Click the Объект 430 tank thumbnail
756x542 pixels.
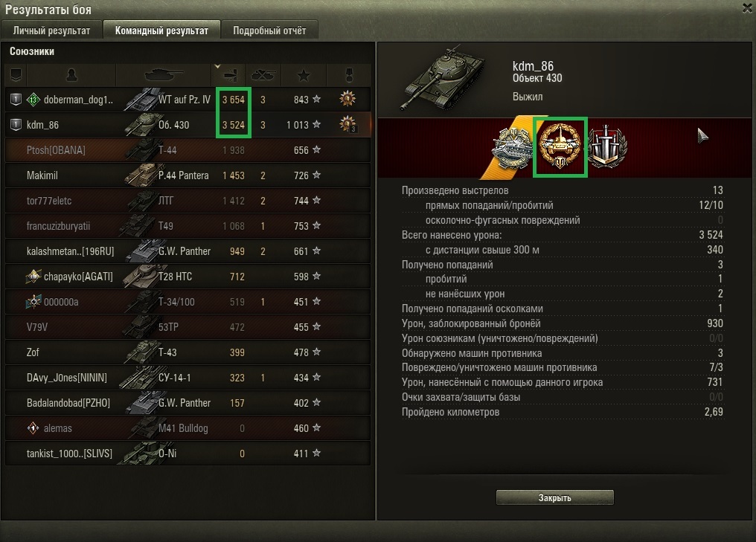tap(442, 77)
